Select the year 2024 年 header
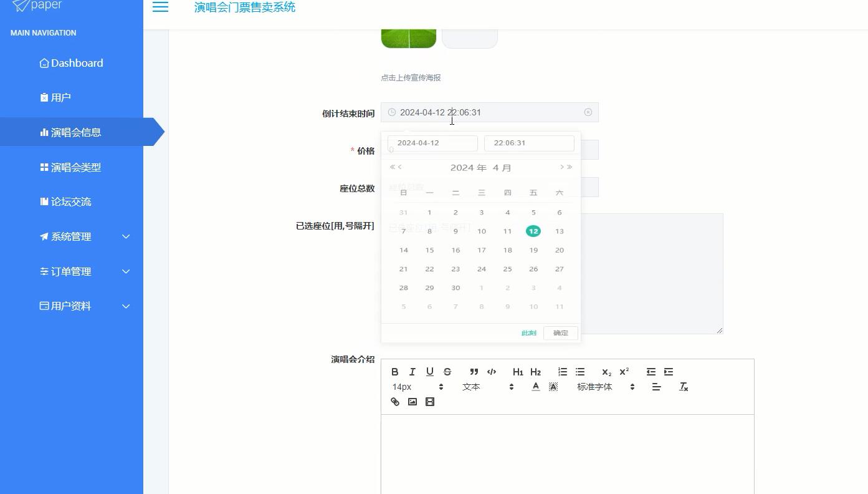 coord(469,168)
